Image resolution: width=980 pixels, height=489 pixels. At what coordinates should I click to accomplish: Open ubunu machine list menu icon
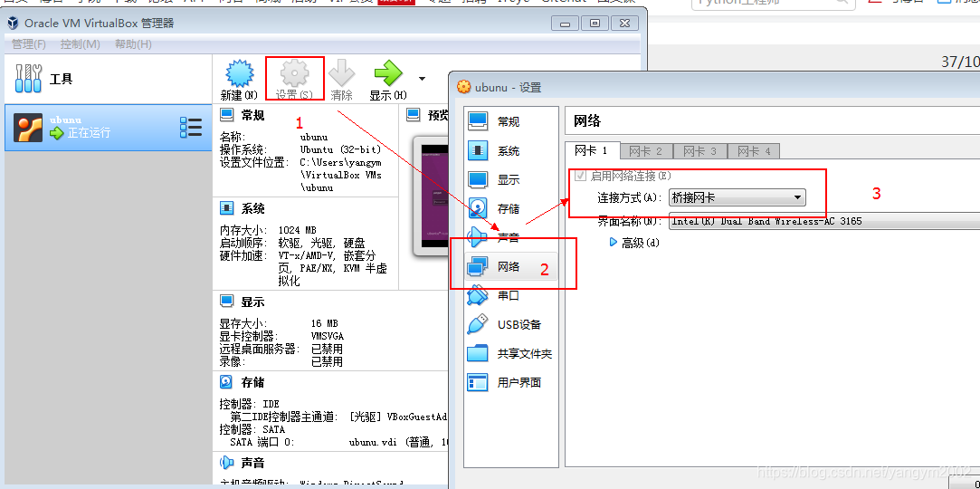(x=191, y=128)
